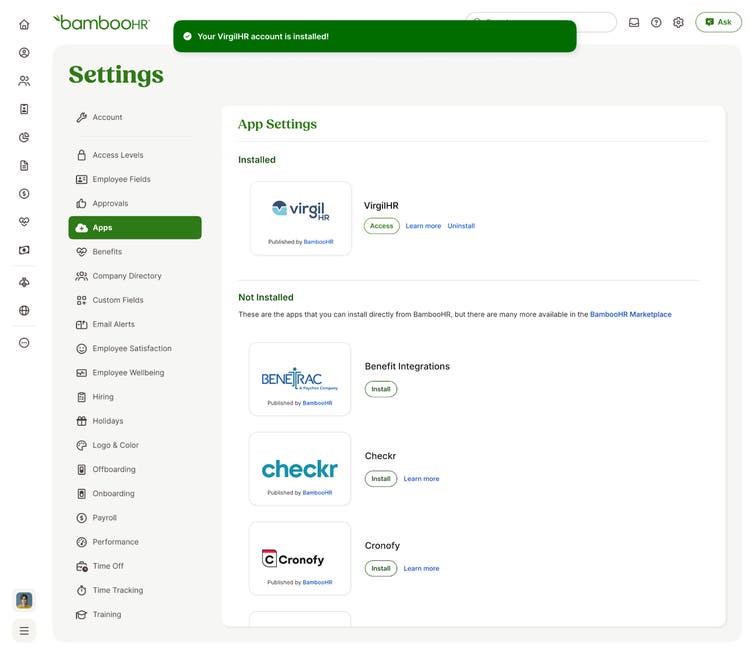This screenshot has height=655, width=750.
Task: Click Cronofy Learn more link
Action: coord(421,568)
